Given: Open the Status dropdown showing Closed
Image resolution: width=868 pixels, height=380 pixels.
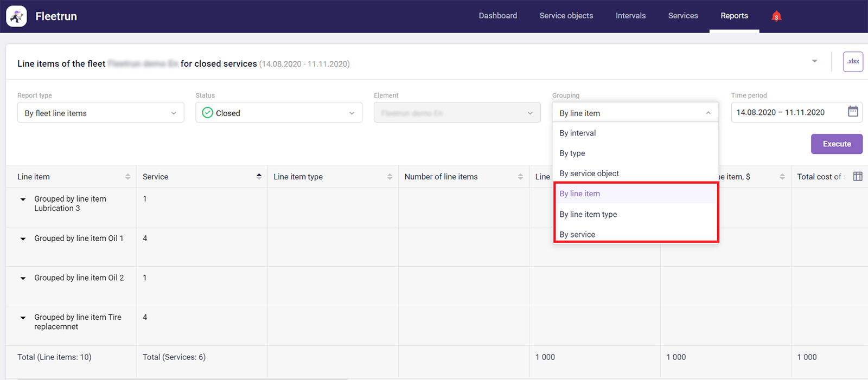Looking at the screenshot, I should (278, 113).
